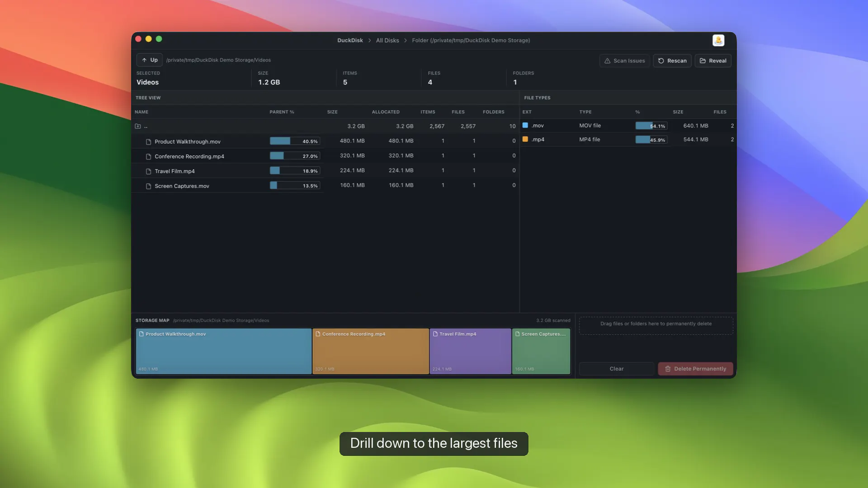Click the blue .mov color swatch
This screenshot has height=488, width=868.
[525, 126]
